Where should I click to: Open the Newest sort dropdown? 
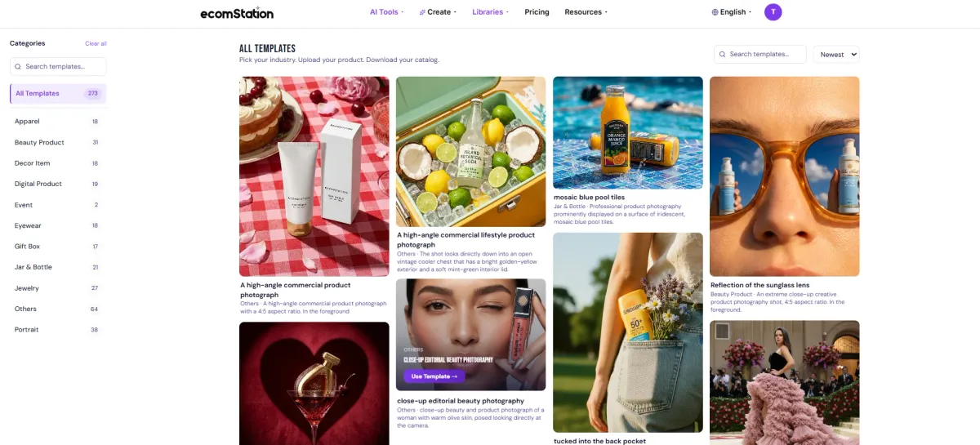(835, 54)
